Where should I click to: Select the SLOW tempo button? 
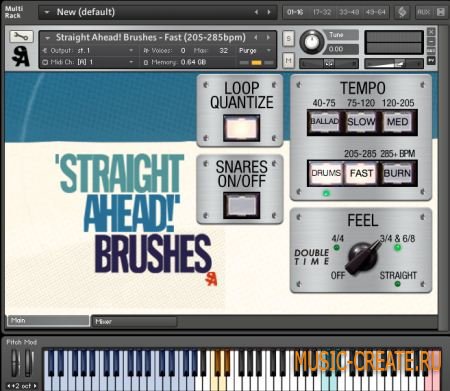point(361,122)
